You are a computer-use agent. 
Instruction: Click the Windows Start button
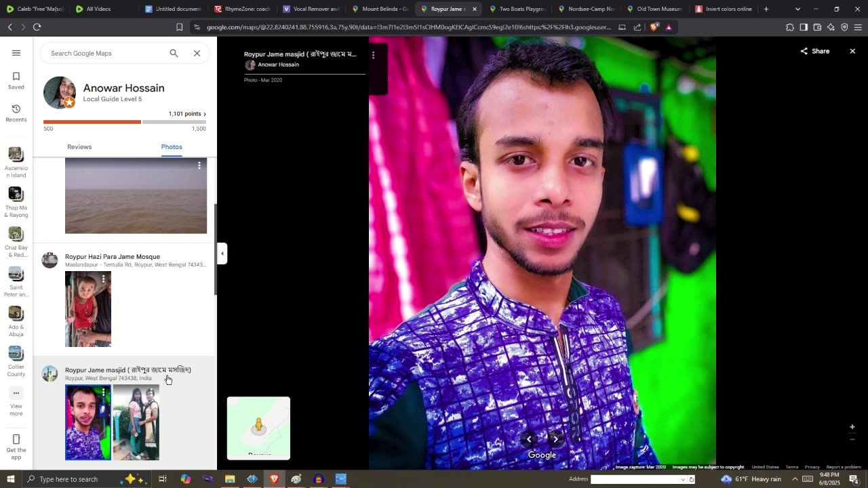(x=10, y=479)
